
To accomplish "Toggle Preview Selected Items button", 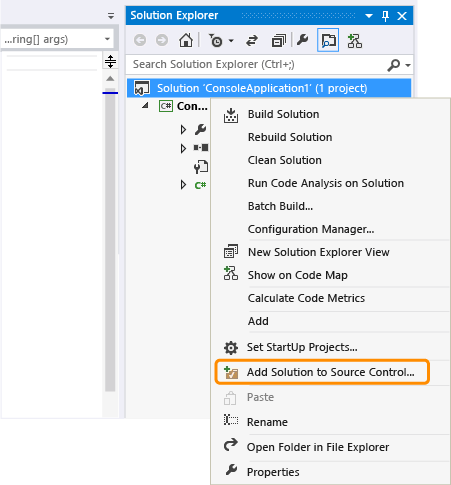I will click(x=328, y=40).
